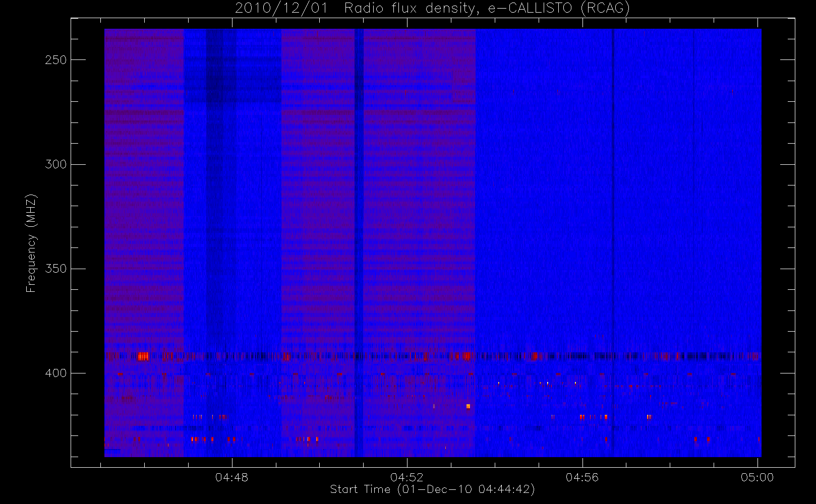816x504 pixels.
Task: Select the 350 frequency tick label
Action: point(55,269)
